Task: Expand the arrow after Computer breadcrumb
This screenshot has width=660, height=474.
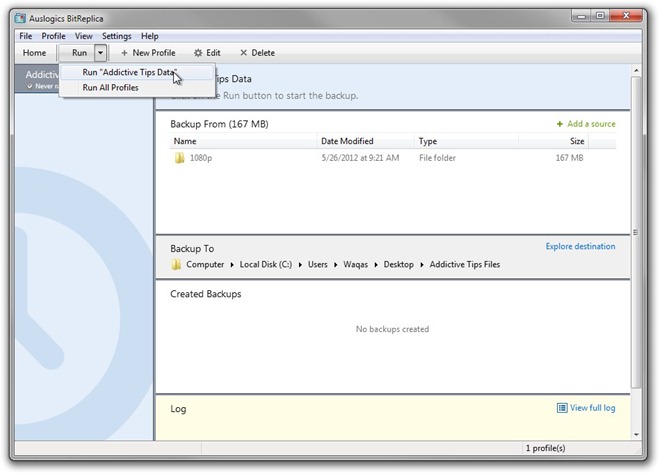Action: (x=232, y=265)
